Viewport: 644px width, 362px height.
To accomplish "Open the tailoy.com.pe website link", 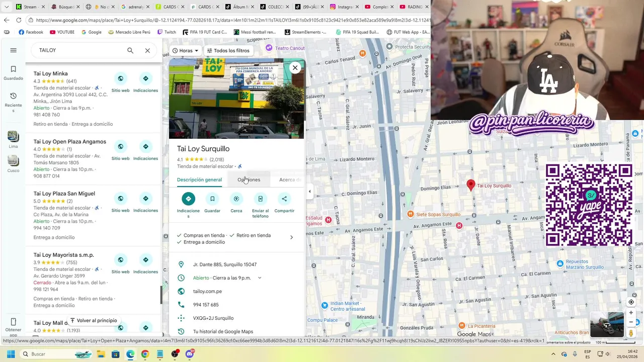I will (207, 291).
